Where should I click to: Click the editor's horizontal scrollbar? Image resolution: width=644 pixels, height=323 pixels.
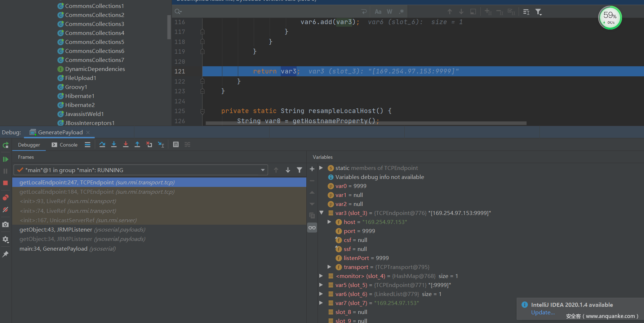click(366, 123)
